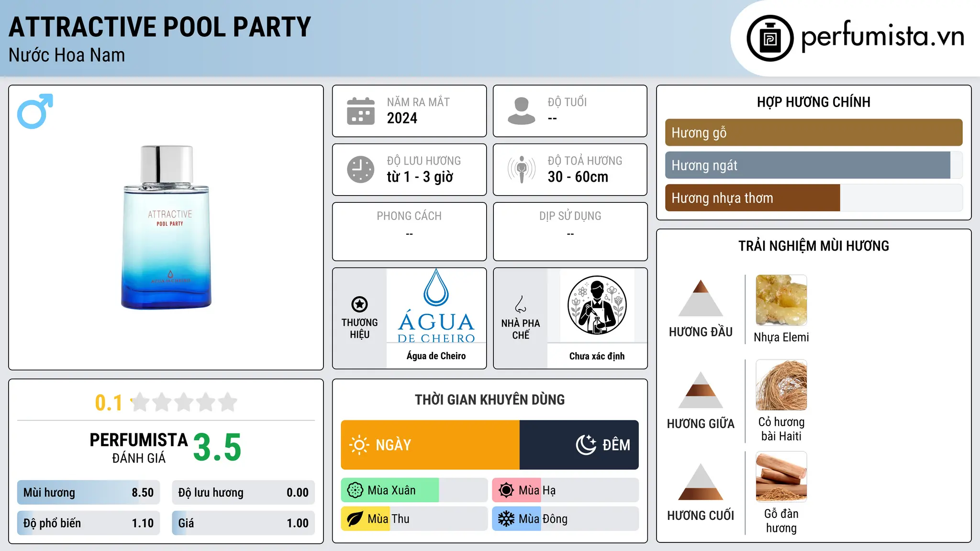Click the Hương Cuối pyramid icon
The height and width of the screenshot is (551, 980).
click(x=701, y=482)
